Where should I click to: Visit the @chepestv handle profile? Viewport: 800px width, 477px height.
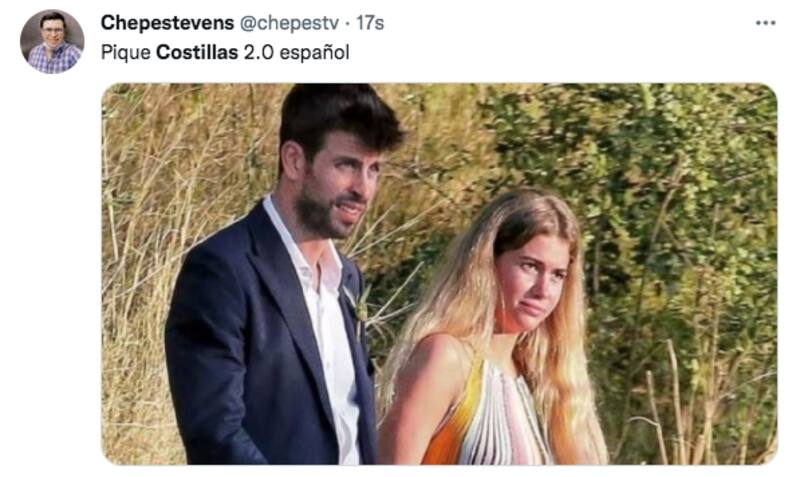coord(289,23)
